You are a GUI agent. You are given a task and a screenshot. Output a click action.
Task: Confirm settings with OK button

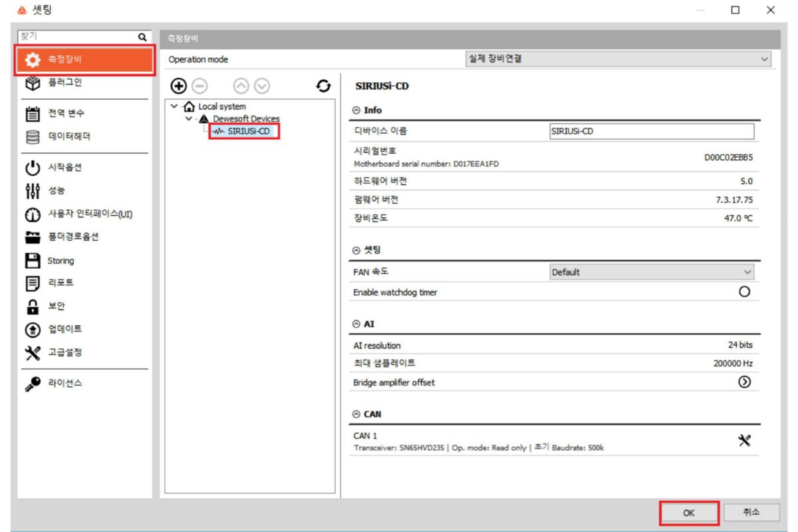689,513
